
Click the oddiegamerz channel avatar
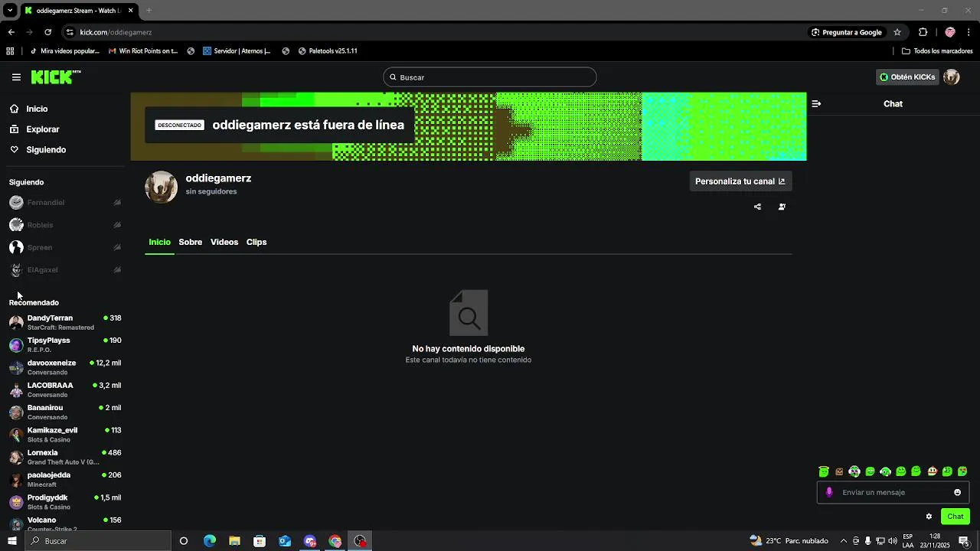162,187
